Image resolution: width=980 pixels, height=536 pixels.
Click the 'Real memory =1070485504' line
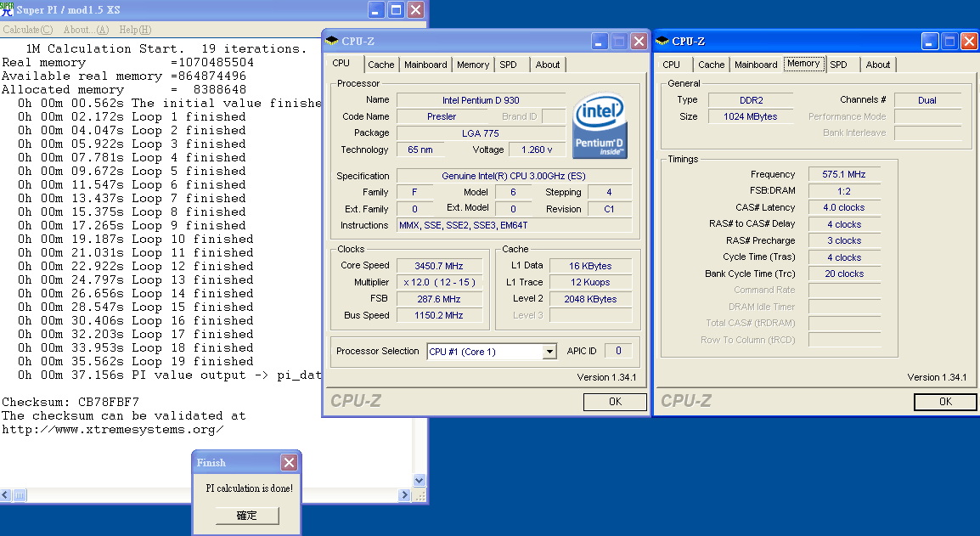[x=127, y=63]
